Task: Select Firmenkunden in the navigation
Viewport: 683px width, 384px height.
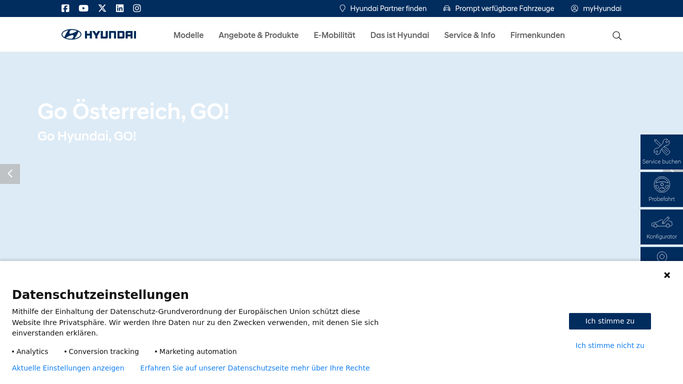Action: point(538,35)
